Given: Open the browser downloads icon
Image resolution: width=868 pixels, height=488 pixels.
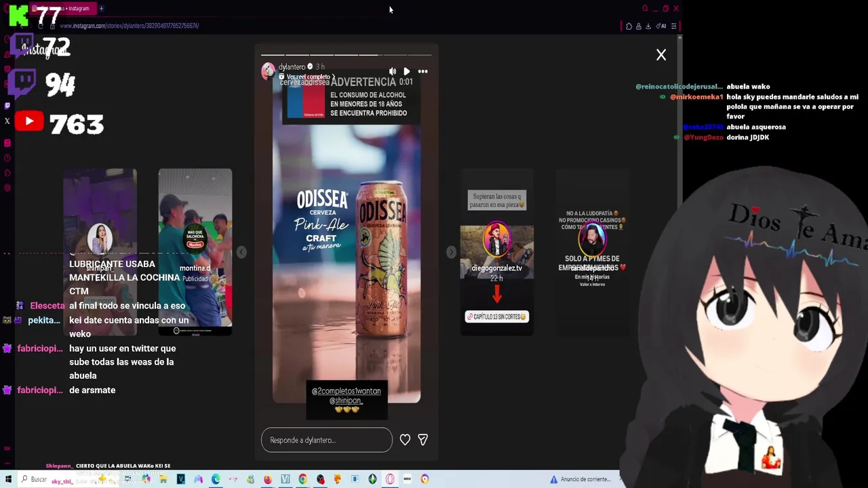Looking at the screenshot, I should 648,26.
